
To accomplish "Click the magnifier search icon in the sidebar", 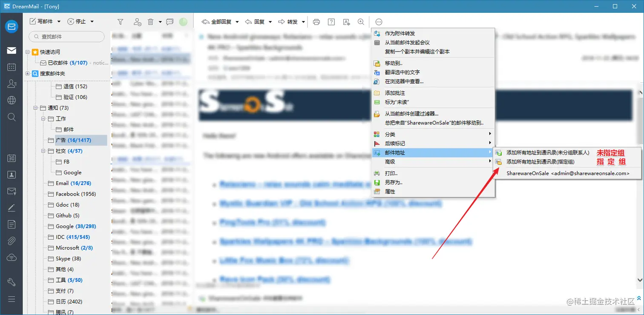I will (x=11, y=117).
